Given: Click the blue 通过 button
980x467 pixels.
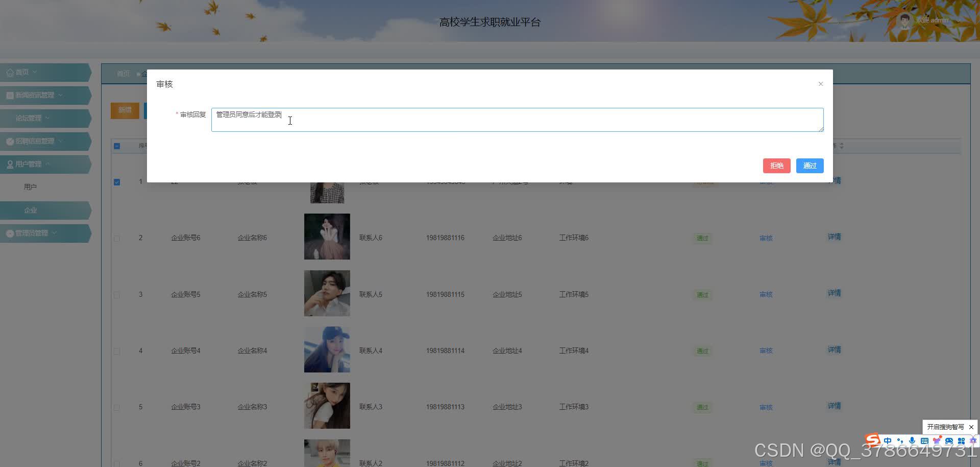Looking at the screenshot, I should (x=810, y=166).
